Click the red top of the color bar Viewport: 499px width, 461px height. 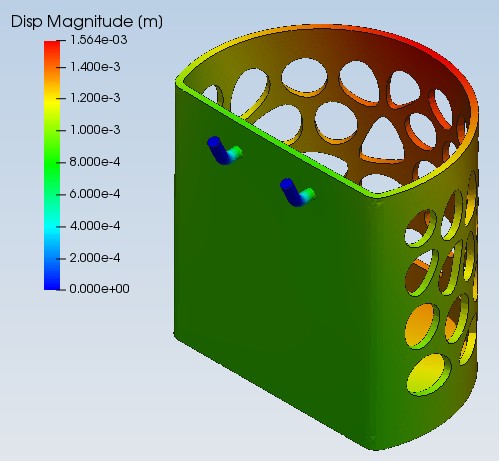[52, 48]
